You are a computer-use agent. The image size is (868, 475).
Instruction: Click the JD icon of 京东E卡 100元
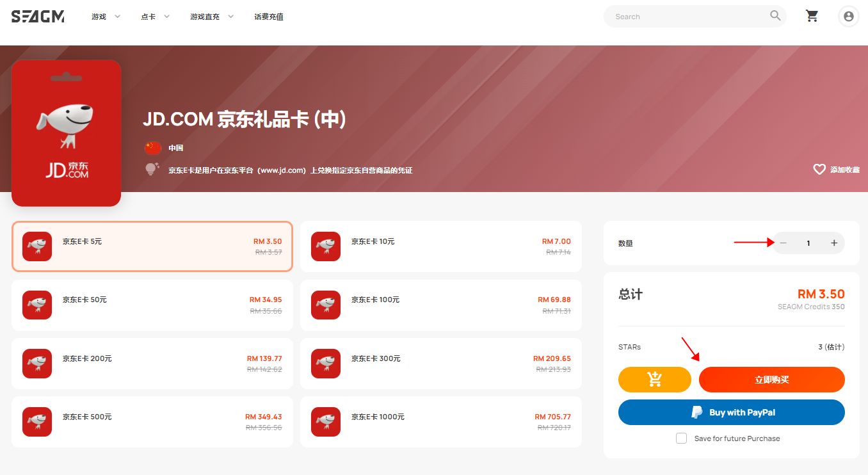(x=326, y=305)
